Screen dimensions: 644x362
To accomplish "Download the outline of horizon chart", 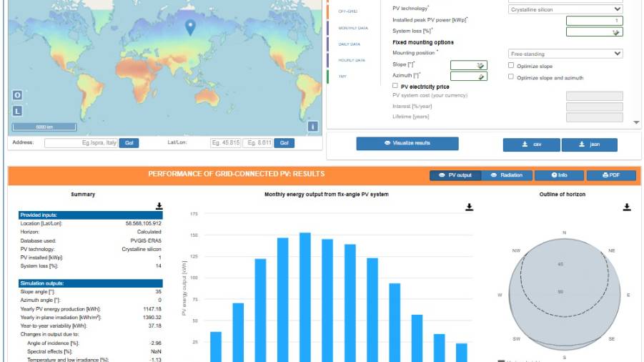I will coord(627,207).
